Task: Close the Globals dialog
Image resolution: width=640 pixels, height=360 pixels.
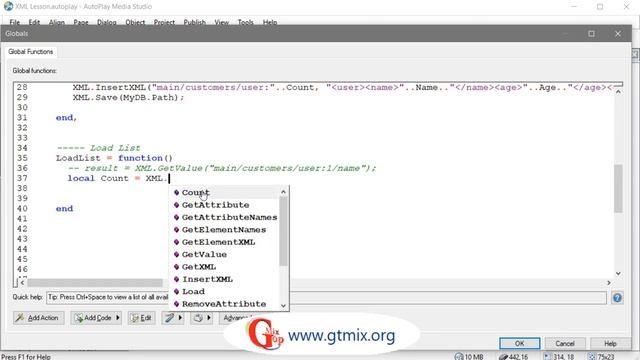Action: pos(618,33)
